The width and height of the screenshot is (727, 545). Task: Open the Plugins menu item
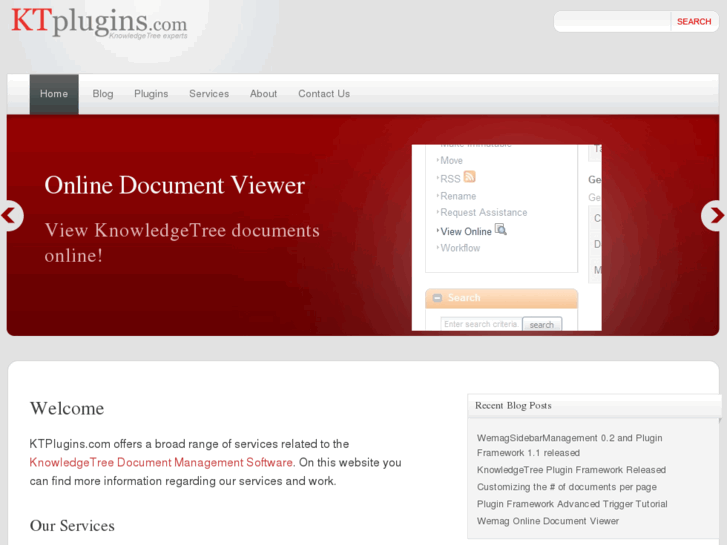coord(151,94)
